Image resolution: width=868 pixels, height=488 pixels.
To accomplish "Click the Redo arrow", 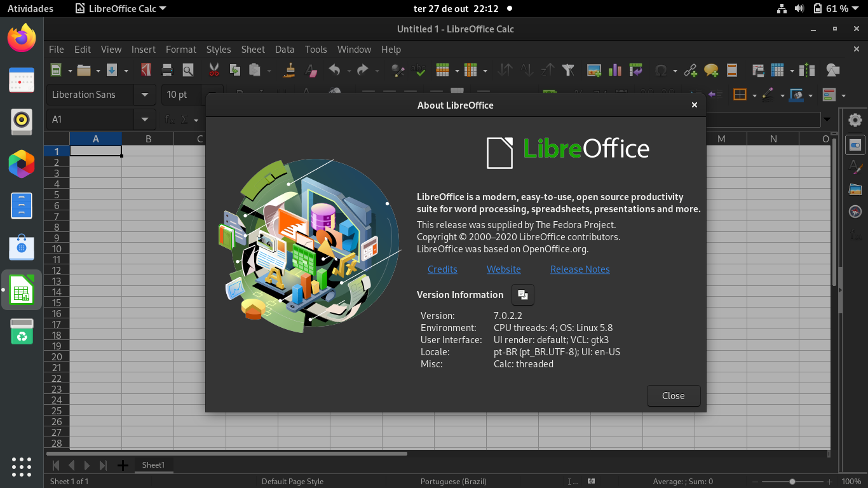I will point(363,71).
